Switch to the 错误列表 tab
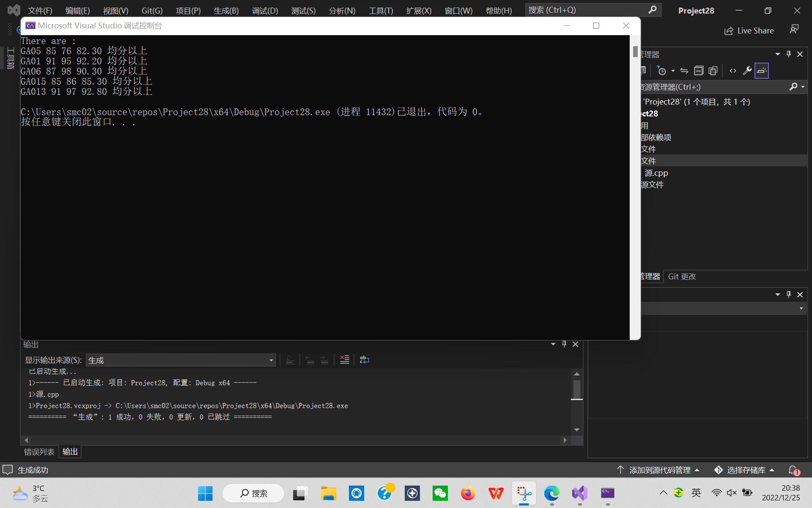The image size is (812, 508). click(x=39, y=452)
